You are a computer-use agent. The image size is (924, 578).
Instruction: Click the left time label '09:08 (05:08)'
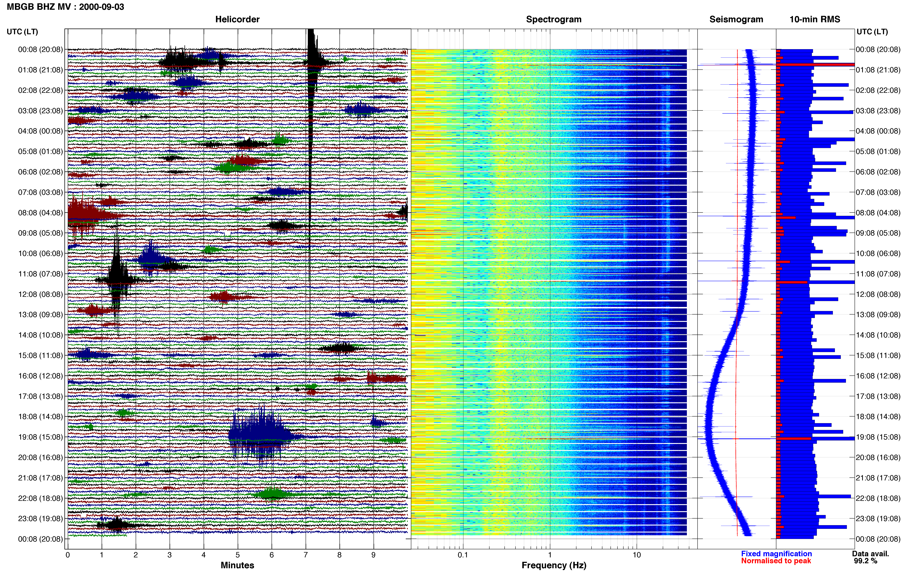[x=41, y=233]
